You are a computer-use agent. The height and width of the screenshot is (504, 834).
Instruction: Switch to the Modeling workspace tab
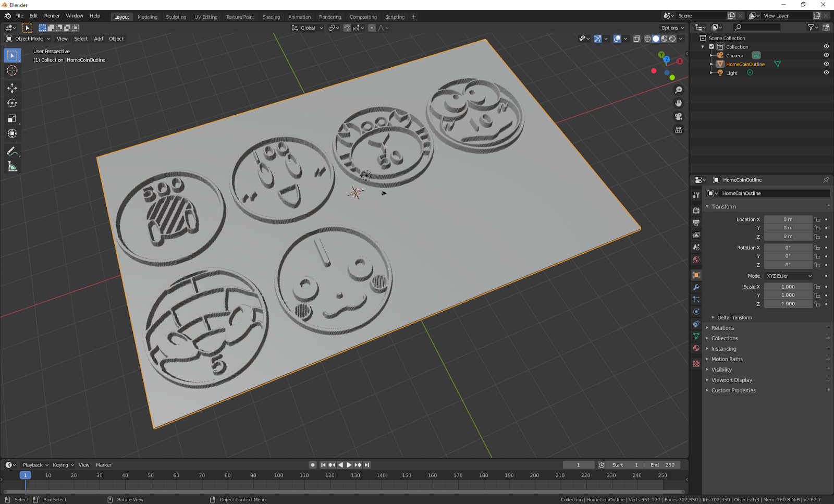(148, 17)
